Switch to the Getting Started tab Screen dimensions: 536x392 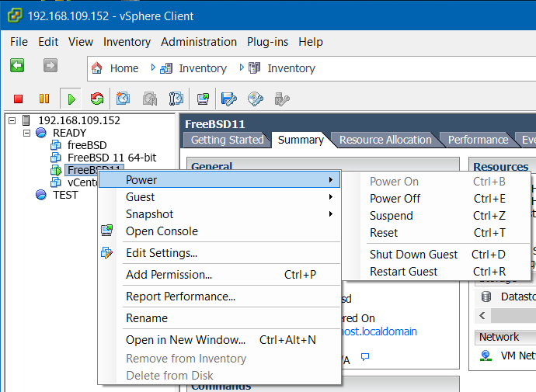tap(227, 140)
